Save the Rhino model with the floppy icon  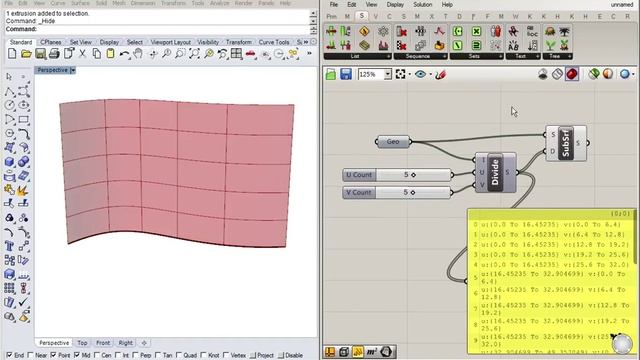click(40, 53)
